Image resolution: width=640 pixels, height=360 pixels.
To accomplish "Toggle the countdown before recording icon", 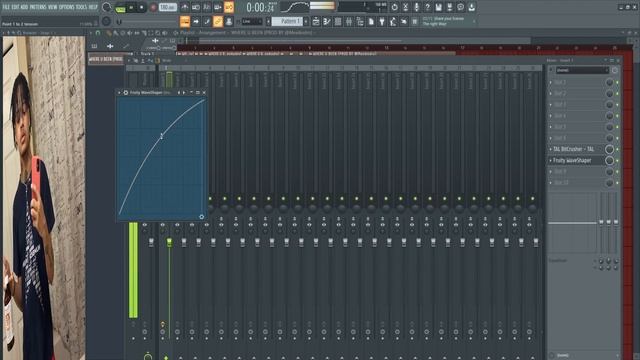I will [x=207, y=7].
